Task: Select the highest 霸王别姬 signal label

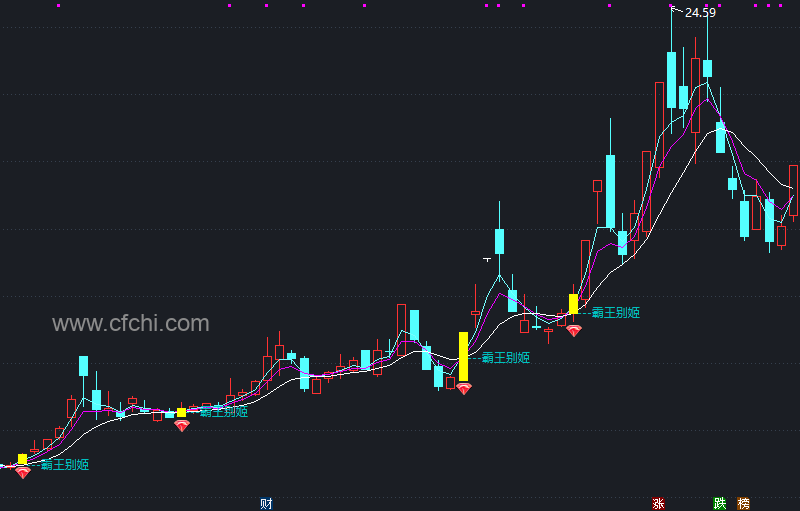Action: (615, 313)
